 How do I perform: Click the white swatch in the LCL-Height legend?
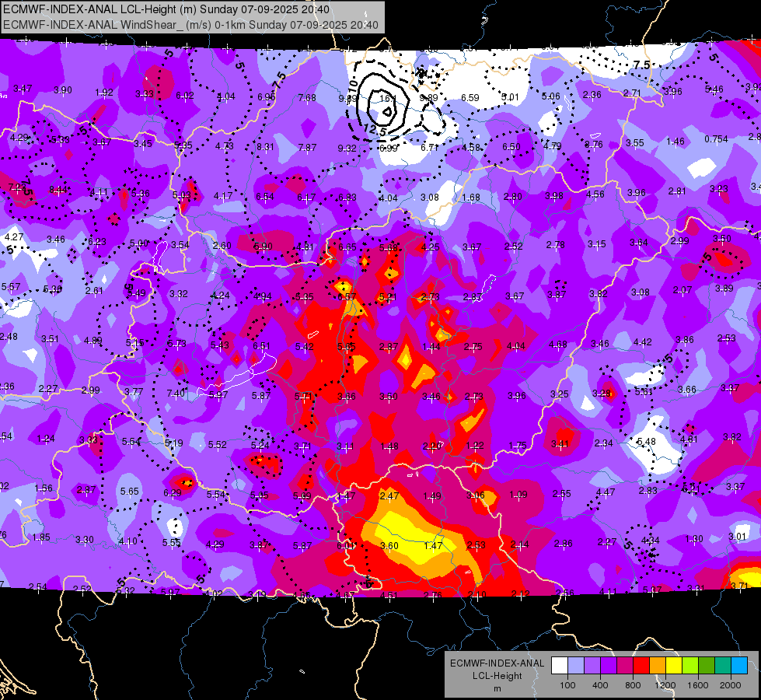pos(560,665)
